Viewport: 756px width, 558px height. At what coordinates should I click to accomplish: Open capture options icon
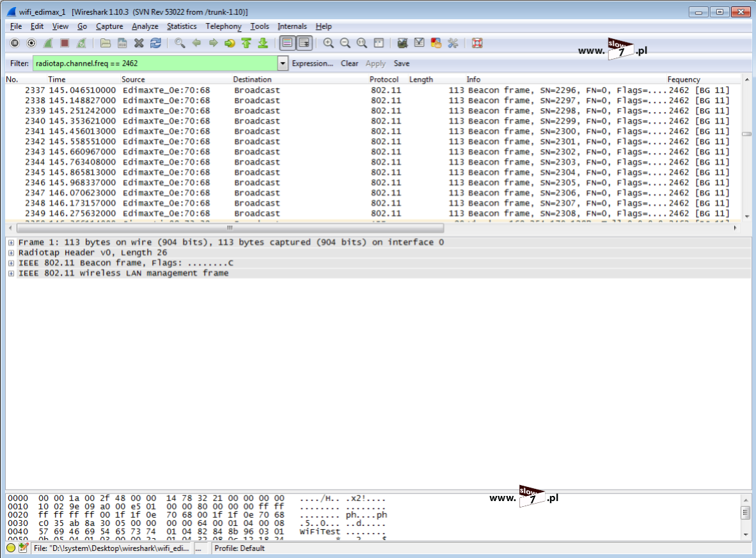point(31,44)
